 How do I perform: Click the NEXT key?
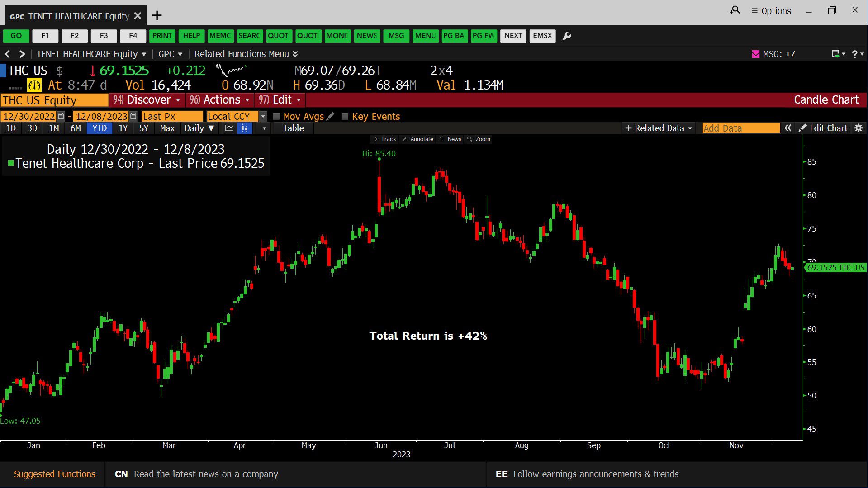[x=513, y=36]
